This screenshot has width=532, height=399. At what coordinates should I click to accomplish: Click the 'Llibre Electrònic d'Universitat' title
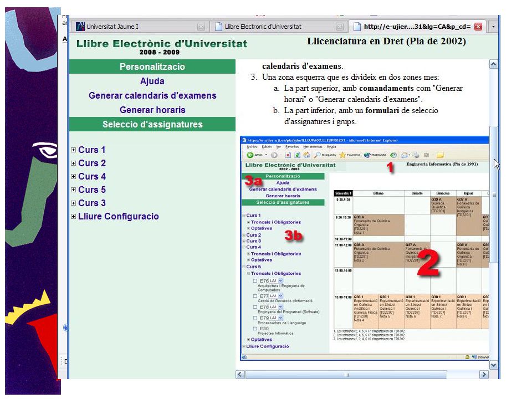(161, 43)
